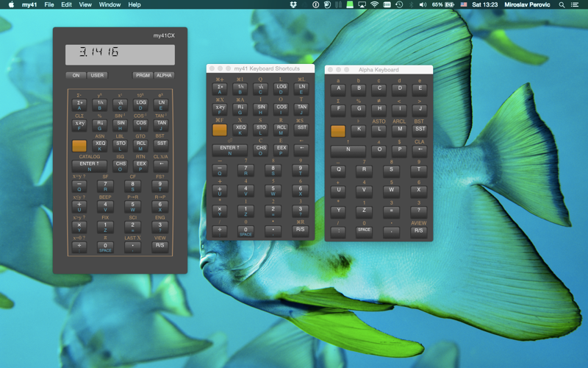Image resolution: width=588 pixels, height=368 pixels.
Task: Click the SST key in Alpha Keyboard window
Action: (x=420, y=131)
